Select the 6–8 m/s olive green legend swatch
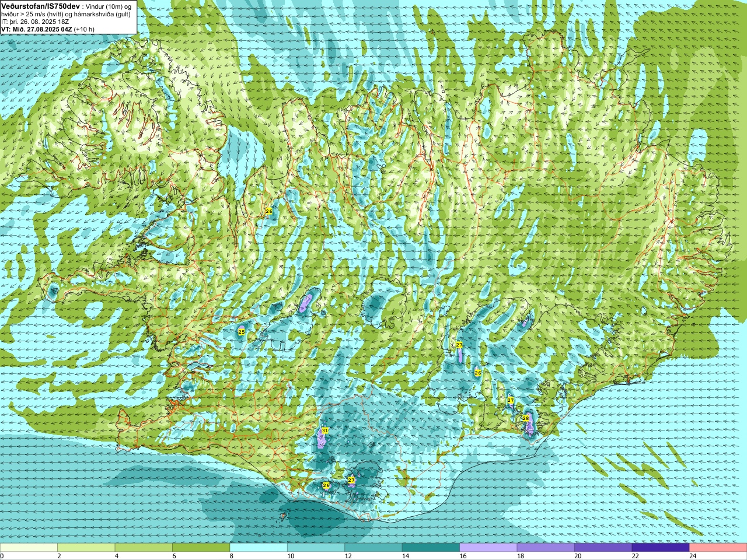747x560 pixels. coord(201,548)
